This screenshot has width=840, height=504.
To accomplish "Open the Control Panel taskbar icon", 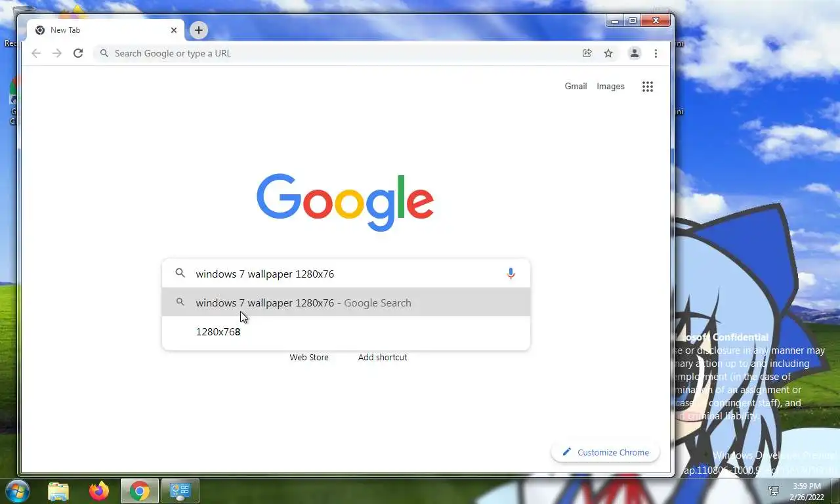I will click(180, 491).
